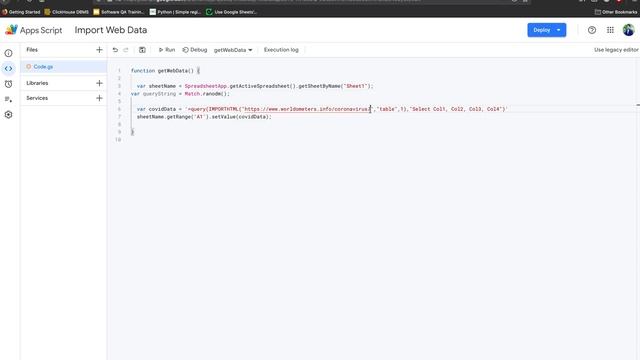Open the Use Google Sheets bookmark

(x=231, y=12)
